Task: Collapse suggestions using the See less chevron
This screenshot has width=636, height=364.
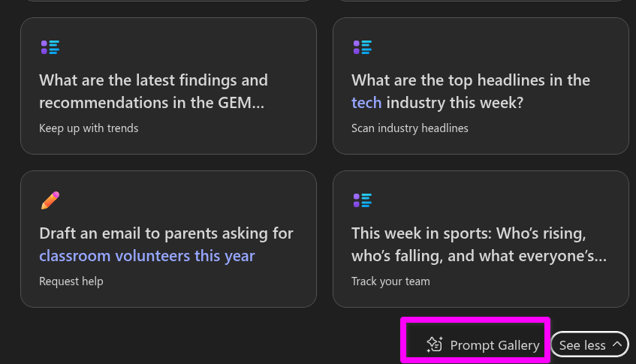Action: 617,344
